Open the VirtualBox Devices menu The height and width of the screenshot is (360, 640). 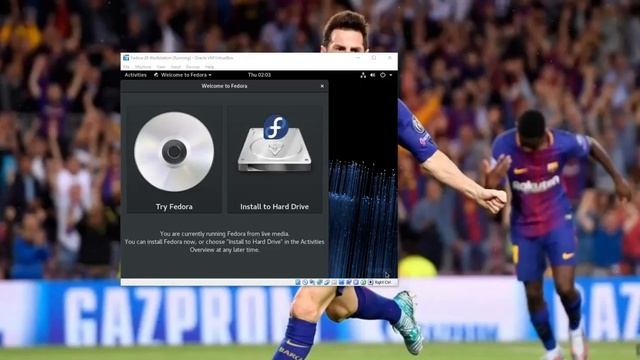193,67
